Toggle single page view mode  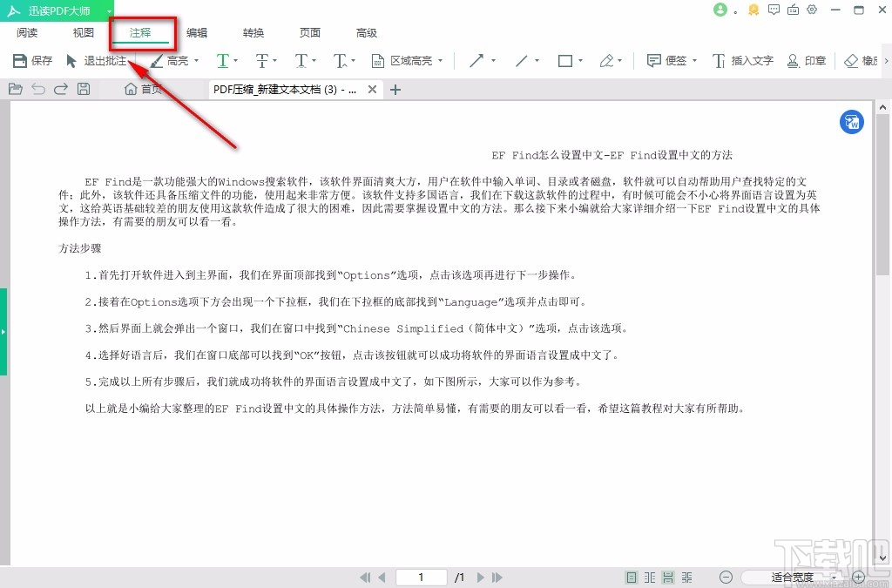coord(630,577)
